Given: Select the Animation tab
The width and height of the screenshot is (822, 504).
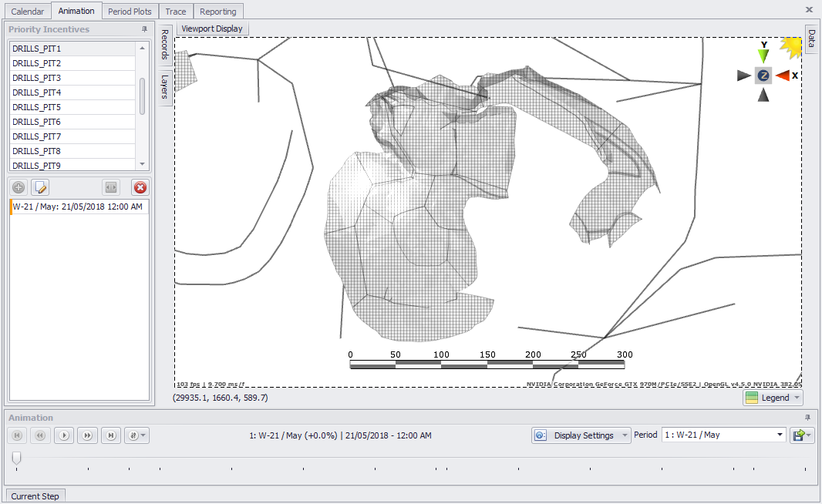Looking at the screenshot, I should (x=76, y=11).
